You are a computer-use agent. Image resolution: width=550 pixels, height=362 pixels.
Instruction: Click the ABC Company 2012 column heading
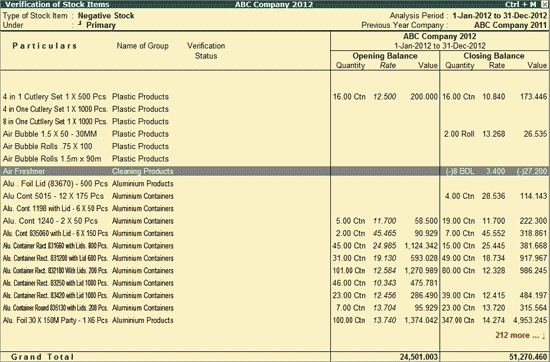pos(440,36)
